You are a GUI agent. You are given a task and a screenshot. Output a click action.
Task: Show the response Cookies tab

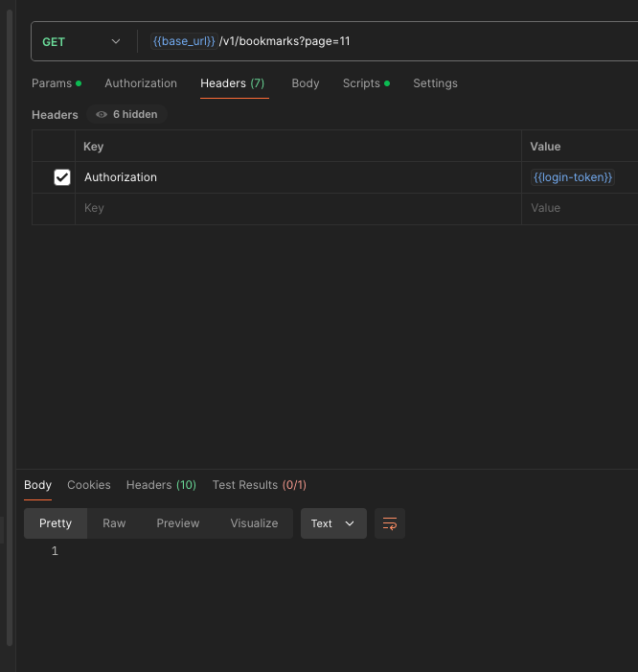(89, 485)
